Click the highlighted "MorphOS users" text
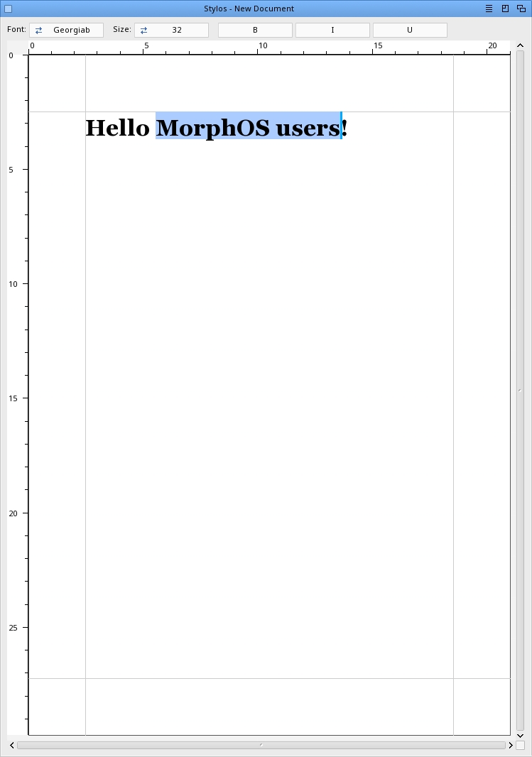Screen dimensions: 532x757 pyautogui.click(x=248, y=128)
